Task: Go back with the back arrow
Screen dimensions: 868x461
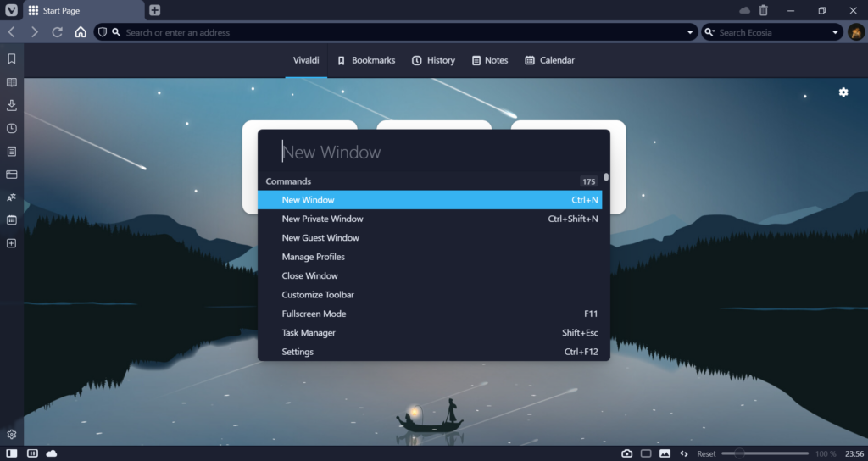Action: (x=12, y=32)
